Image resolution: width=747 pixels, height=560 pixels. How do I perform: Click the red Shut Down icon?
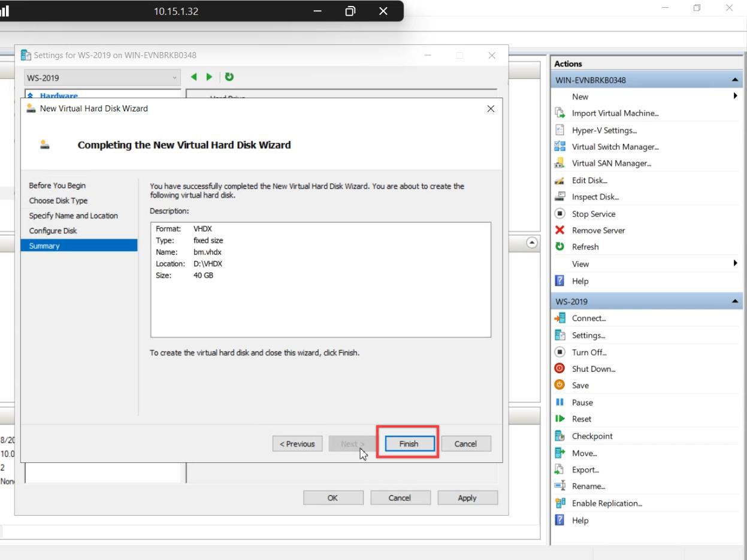(561, 369)
